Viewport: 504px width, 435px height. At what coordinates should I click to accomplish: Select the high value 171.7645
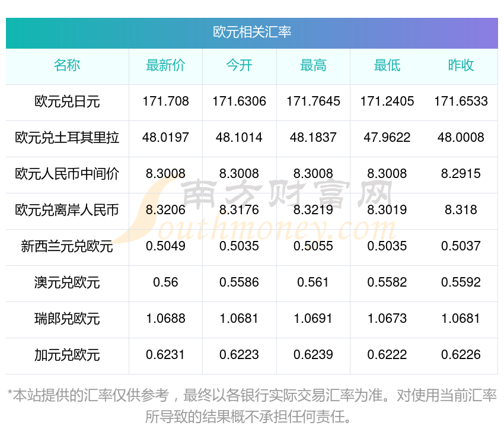pyautogui.click(x=313, y=101)
